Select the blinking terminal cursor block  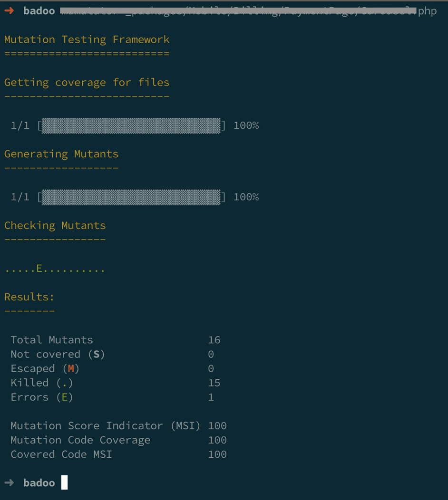coord(64,483)
